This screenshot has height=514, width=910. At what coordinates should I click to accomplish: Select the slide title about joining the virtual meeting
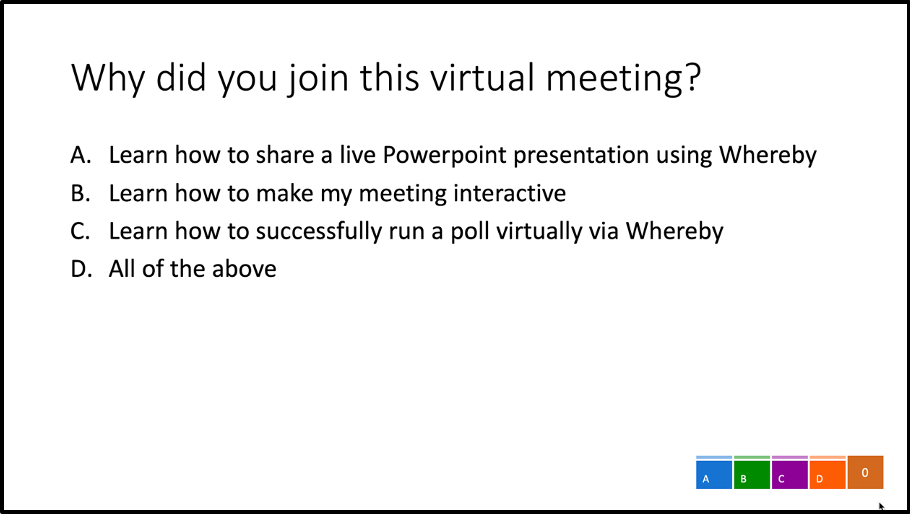[x=386, y=78]
